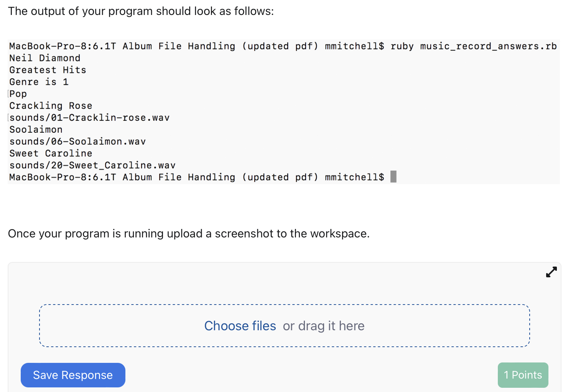Click the line reading Neil Diamond
The height and width of the screenshot is (392, 568).
click(x=44, y=58)
